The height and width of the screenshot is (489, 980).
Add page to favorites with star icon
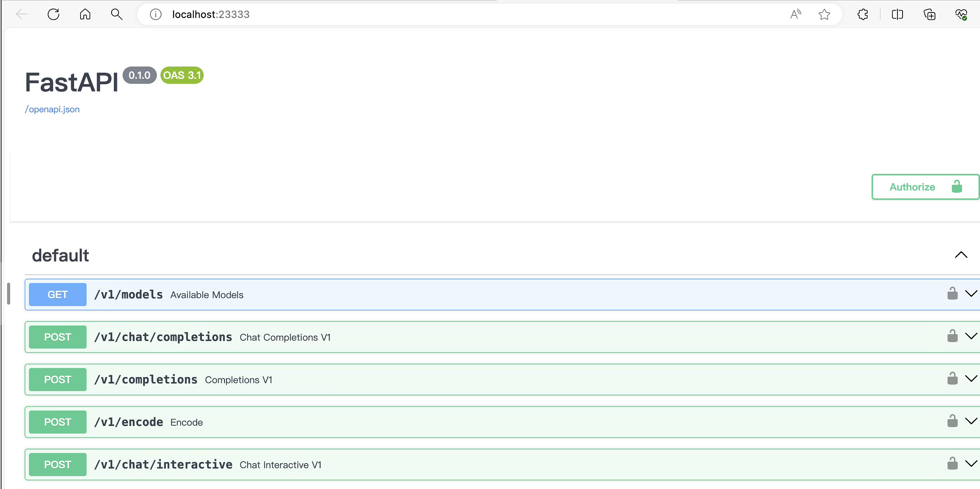824,14
